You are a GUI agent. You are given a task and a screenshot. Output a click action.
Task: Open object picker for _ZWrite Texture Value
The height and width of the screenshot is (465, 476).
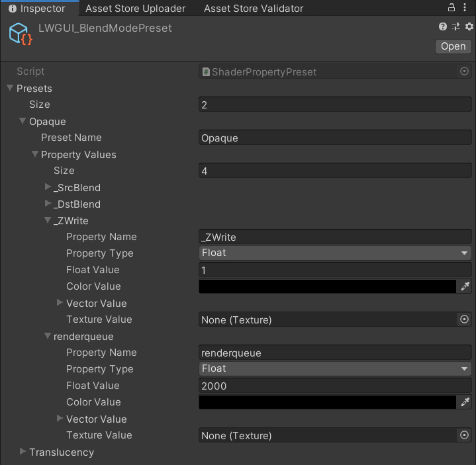point(464,319)
